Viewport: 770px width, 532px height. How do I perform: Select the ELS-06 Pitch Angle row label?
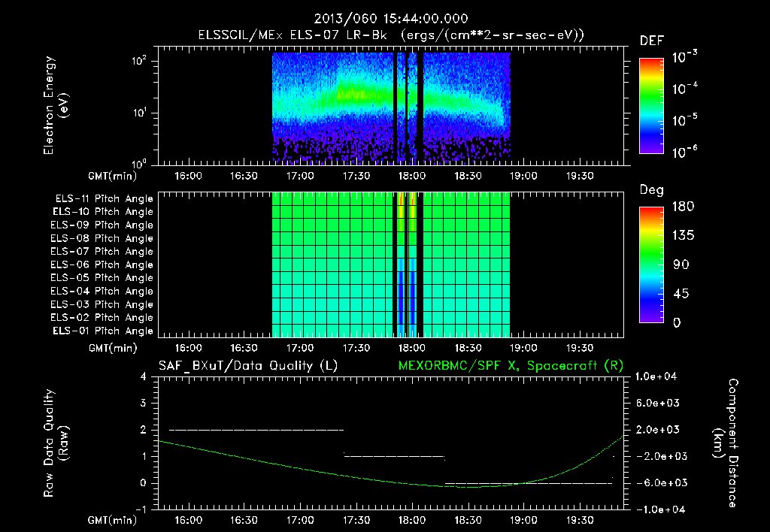pos(102,265)
